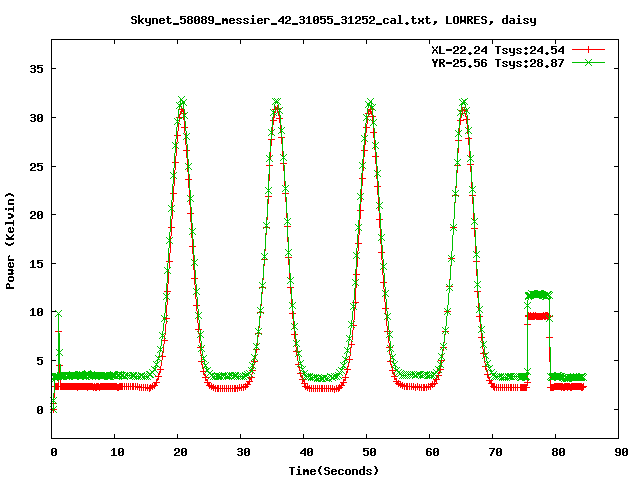Image resolution: width=640 pixels, height=480 pixels.
Task: Click the Power (Kelvin) y-axis label
Action: click(x=10, y=241)
